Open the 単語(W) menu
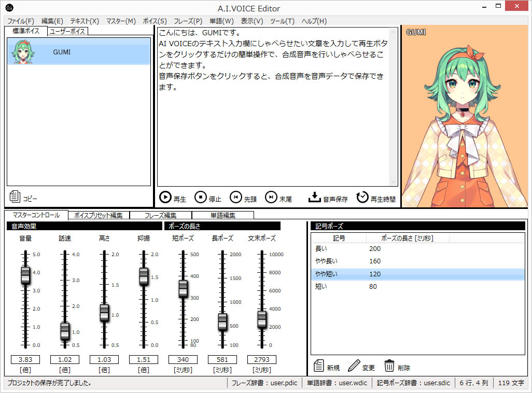Viewport: 532px width, 393px height. tap(221, 21)
